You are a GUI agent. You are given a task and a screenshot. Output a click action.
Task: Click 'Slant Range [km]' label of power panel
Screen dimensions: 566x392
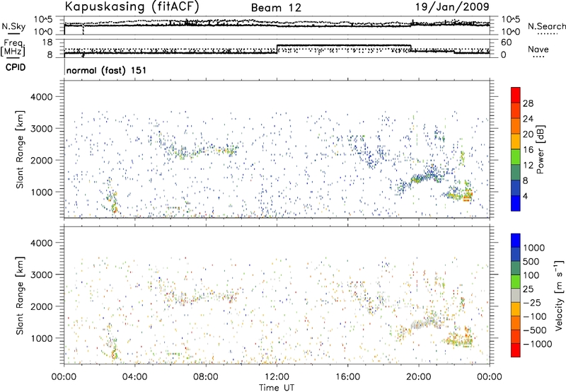(20, 149)
